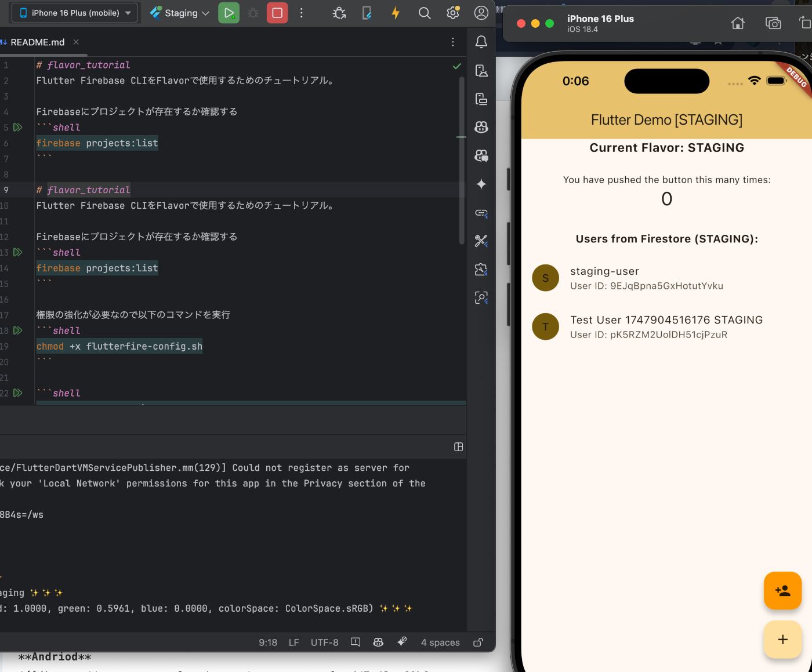This screenshot has height=672, width=812.
Task: Trigger Flutter Hot Reload lightning bolt
Action: coord(396,13)
